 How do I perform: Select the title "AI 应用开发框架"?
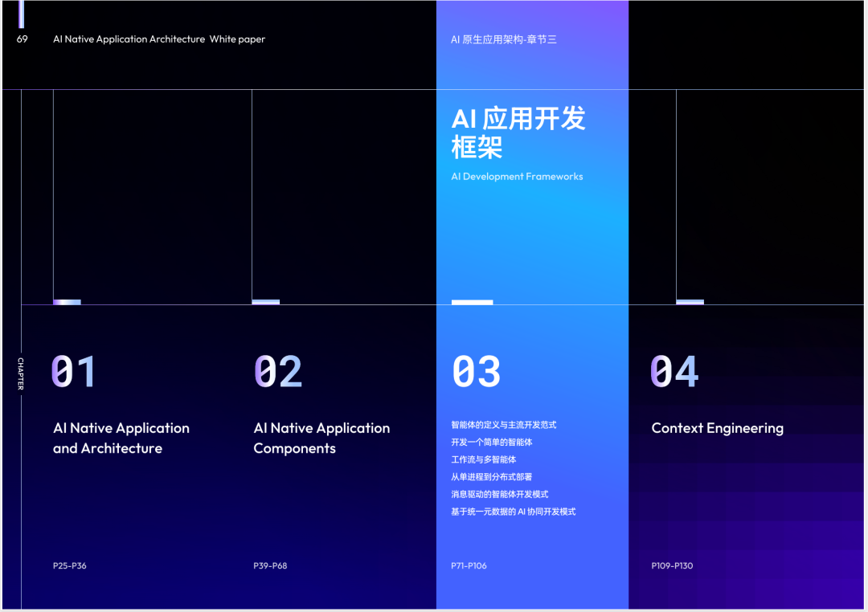click(518, 133)
